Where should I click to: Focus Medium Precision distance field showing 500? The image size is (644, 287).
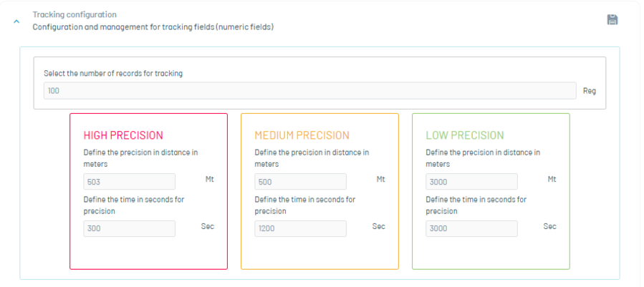[300, 182]
